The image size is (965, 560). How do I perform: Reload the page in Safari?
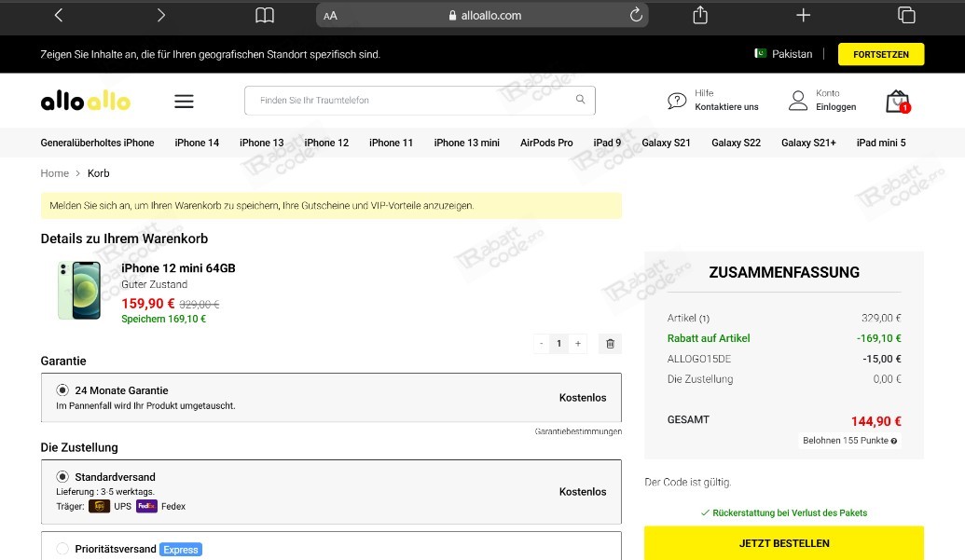click(x=636, y=15)
